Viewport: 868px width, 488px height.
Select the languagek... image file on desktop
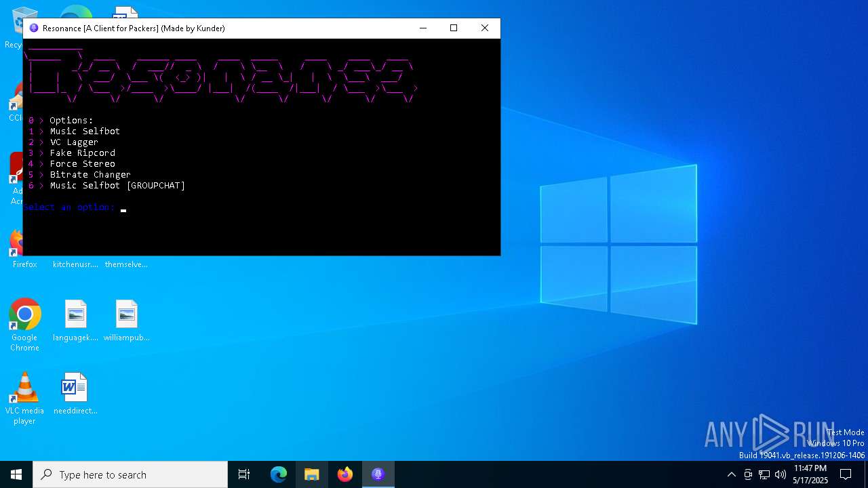pos(75,321)
